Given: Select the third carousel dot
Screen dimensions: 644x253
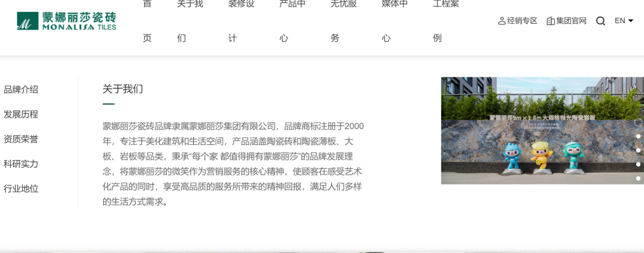Looking at the screenshot, I should pos(638,150).
